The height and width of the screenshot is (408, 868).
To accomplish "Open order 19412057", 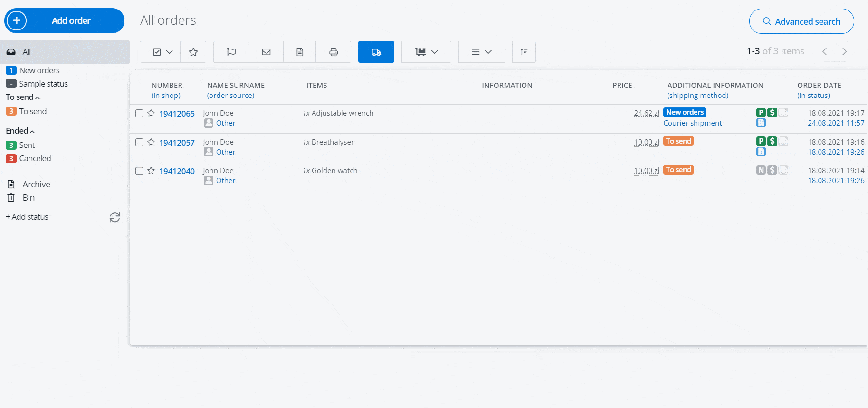I will pos(177,143).
